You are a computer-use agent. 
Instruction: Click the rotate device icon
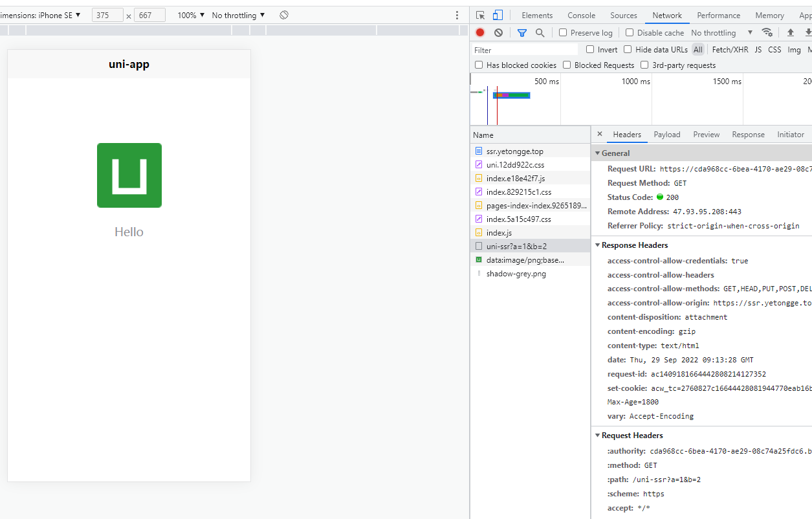[284, 15]
